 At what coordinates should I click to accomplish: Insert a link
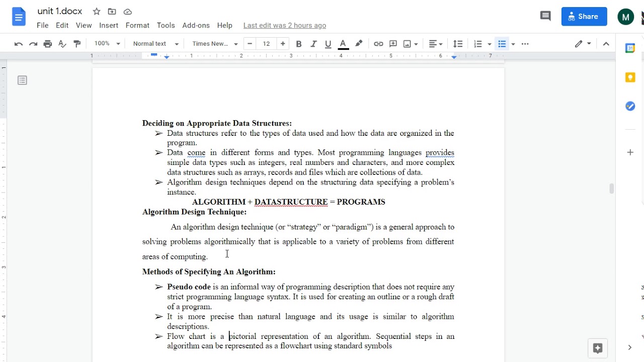[378, 44]
